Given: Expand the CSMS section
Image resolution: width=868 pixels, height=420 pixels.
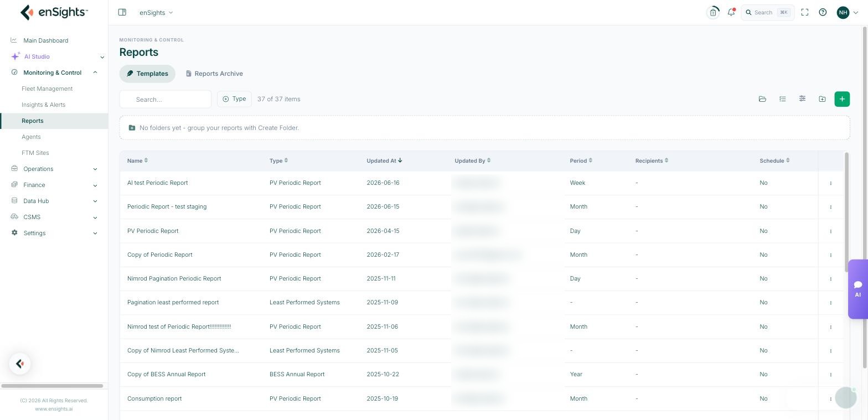Looking at the screenshot, I should click(95, 217).
